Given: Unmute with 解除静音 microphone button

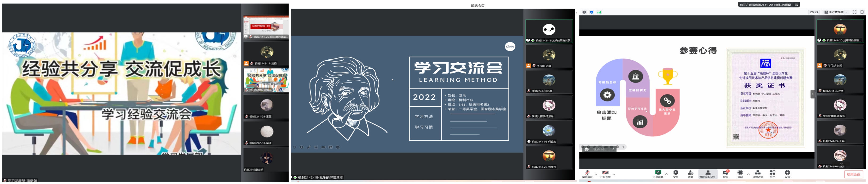Looking at the screenshot, I should [587, 174].
